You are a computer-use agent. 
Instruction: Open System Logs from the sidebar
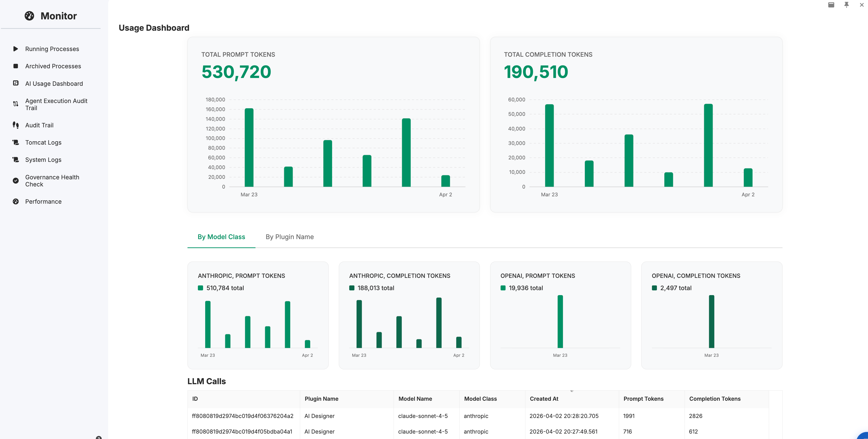[43, 160]
